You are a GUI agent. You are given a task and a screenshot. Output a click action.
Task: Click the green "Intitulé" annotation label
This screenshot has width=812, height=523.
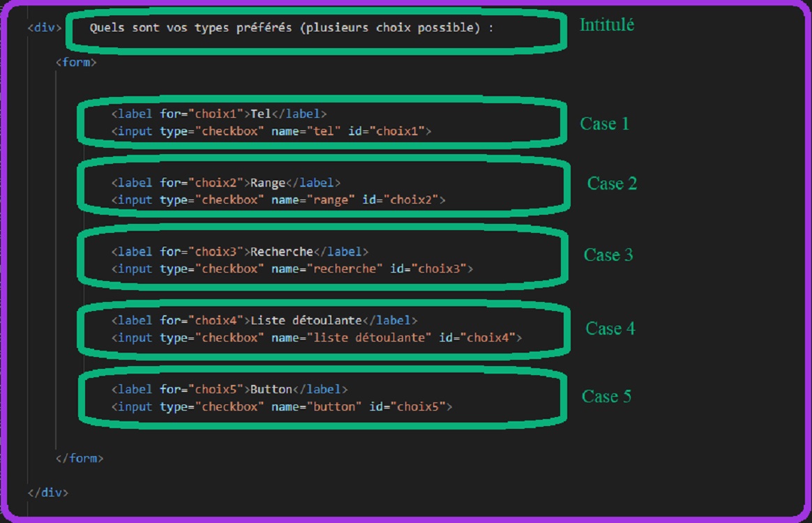click(x=606, y=25)
